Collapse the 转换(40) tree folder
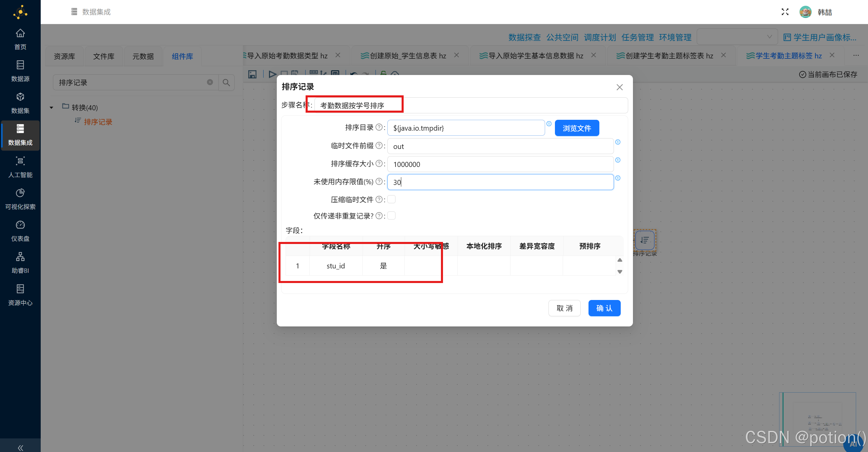868x452 pixels. coord(52,108)
